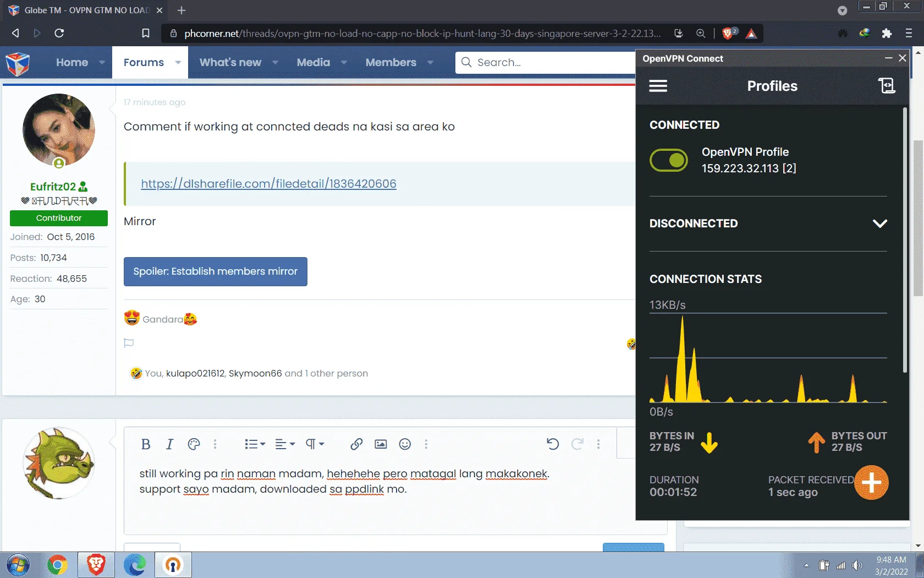Click the import profile icon

[887, 86]
